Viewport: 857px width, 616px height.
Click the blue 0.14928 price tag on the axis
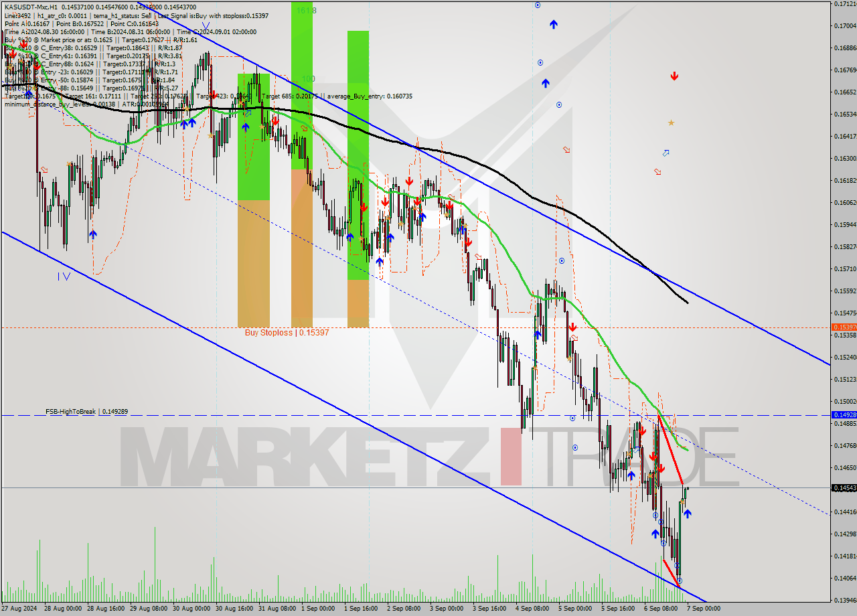pos(844,415)
